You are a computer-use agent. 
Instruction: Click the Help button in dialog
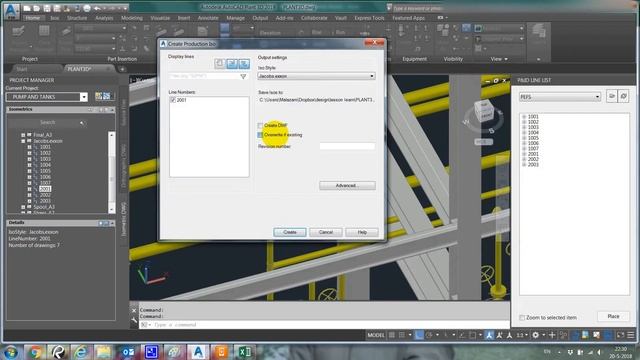coord(362,232)
